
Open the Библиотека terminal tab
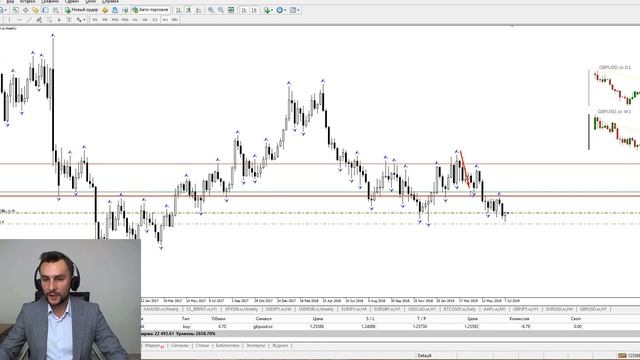227,346
